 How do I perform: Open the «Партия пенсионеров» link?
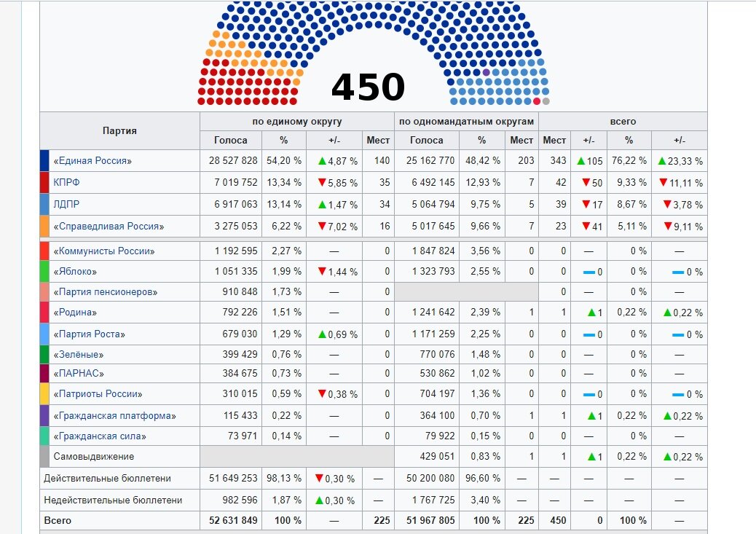click(x=106, y=292)
